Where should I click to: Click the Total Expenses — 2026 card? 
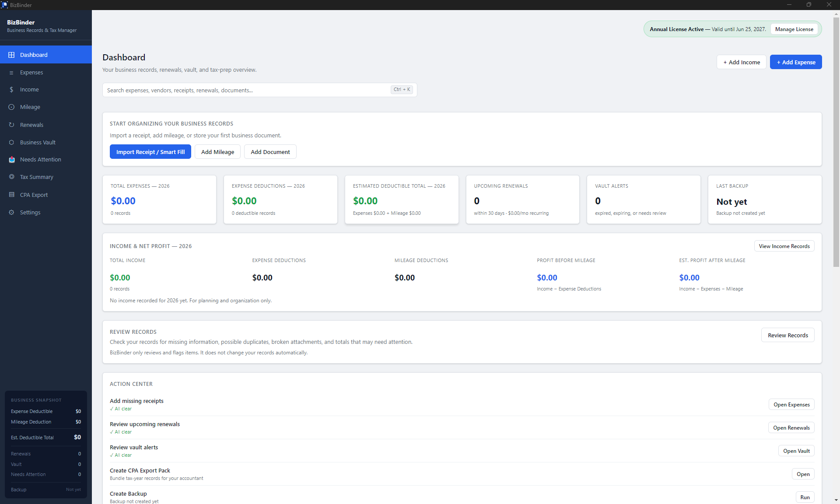(x=159, y=199)
